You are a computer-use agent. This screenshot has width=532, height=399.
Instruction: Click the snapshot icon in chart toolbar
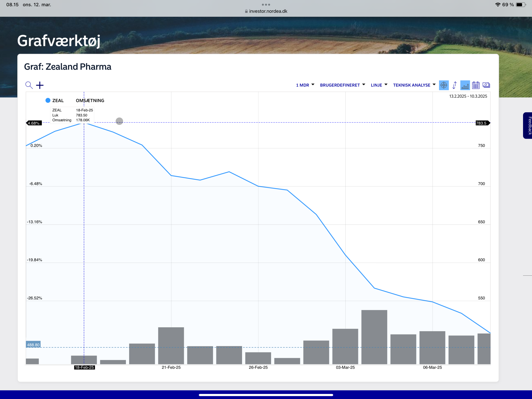[x=486, y=85]
